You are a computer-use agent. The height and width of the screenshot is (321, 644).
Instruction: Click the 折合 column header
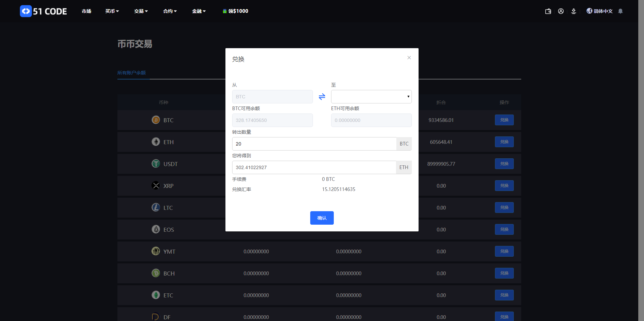point(441,102)
